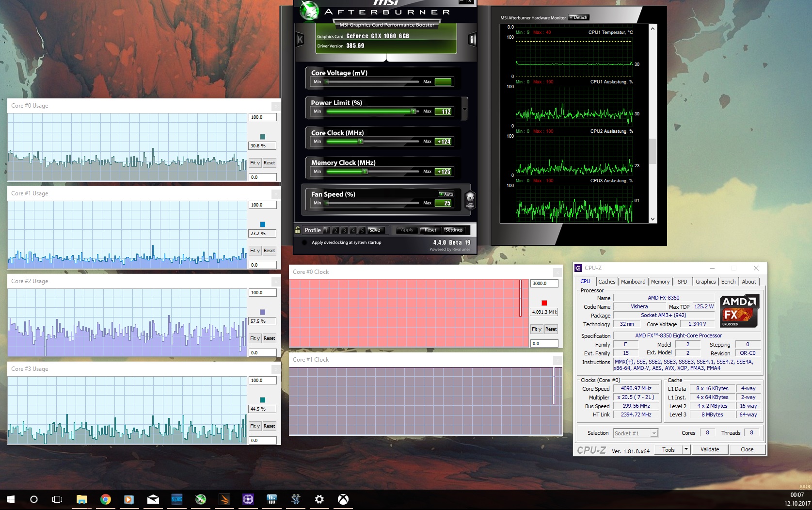
Task: Click Reset in Afterburner
Action: click(x=430, y=230)
